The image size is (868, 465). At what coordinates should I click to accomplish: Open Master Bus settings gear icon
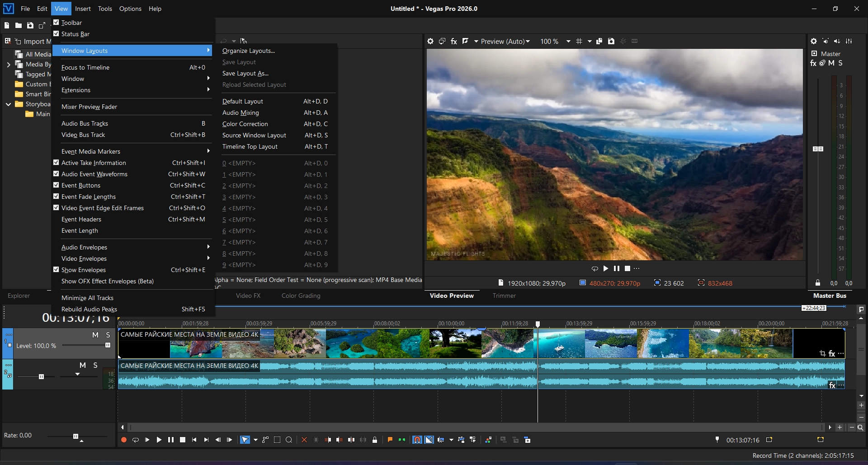tap(813, 41)
